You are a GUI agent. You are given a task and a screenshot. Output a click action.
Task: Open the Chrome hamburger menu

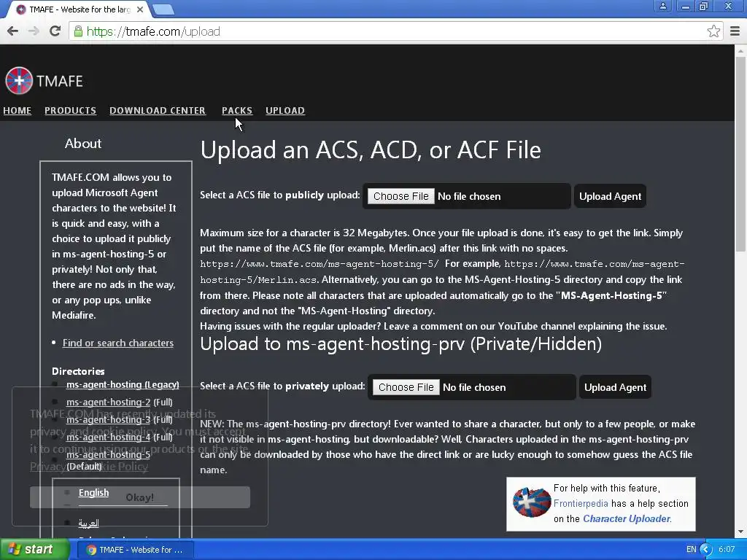(735, 31)
